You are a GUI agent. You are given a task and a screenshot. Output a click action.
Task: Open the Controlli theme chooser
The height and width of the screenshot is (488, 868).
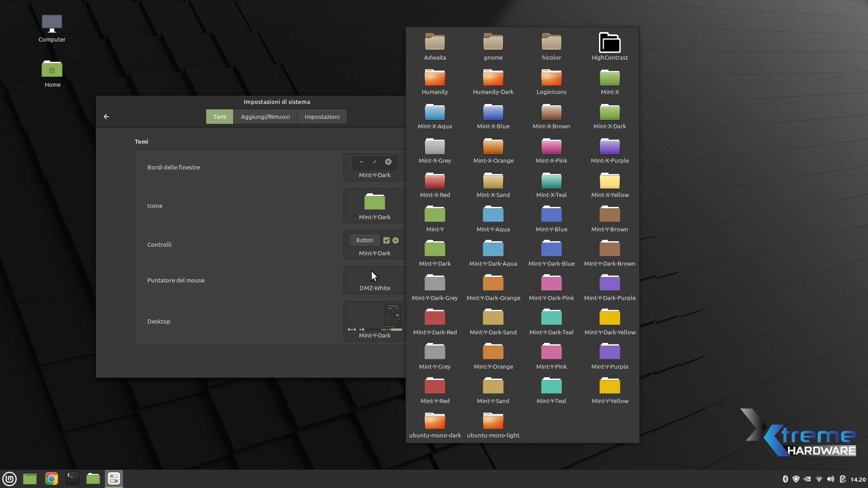(x=374, y=244)
